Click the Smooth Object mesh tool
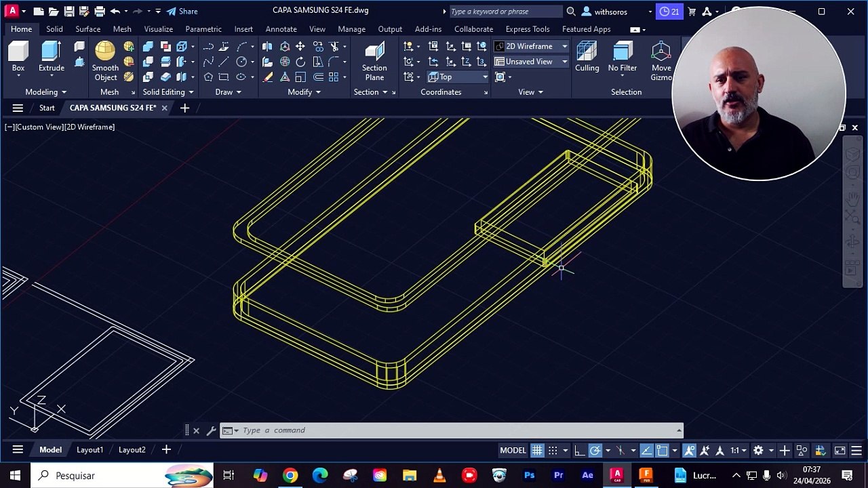This screenshot has width=868, height=488. (105, 61)
